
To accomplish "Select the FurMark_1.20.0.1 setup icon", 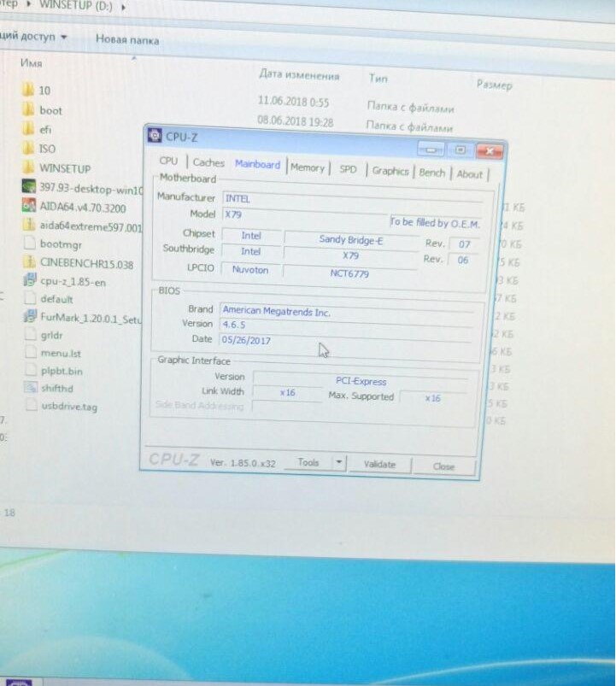I will [x=30, y=316].
